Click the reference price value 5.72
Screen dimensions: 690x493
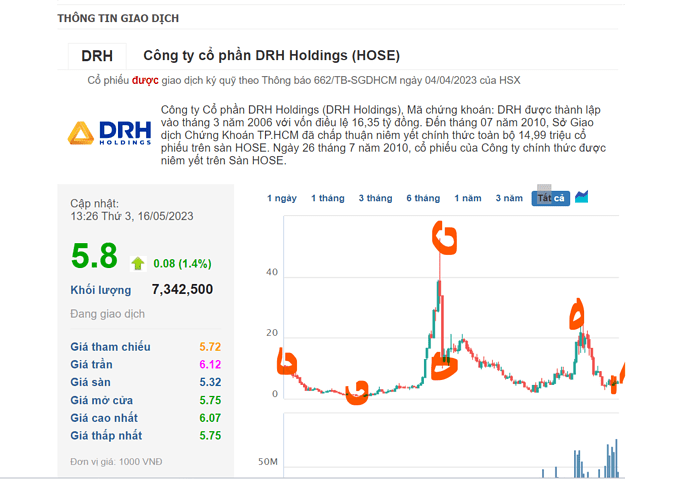click(210, 347)
